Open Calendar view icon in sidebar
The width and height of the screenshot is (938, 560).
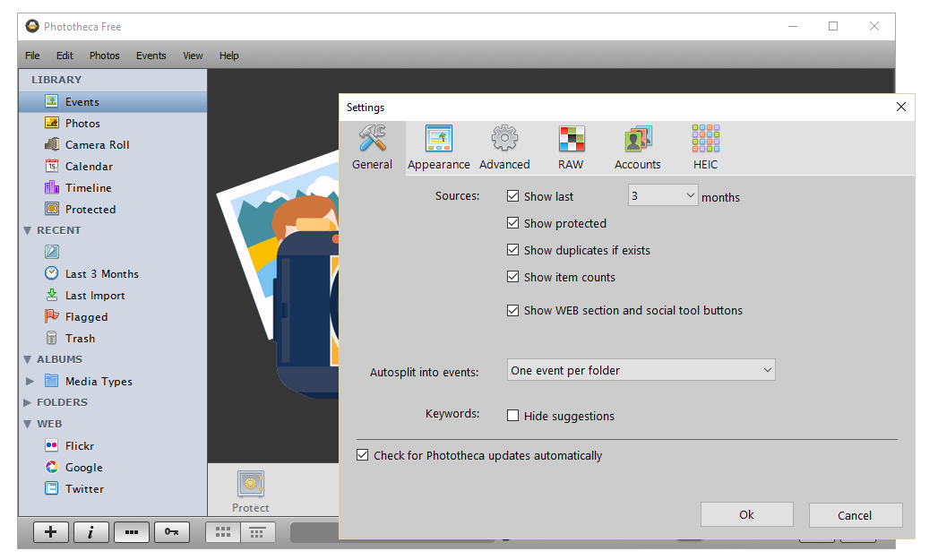pos(52,166)
